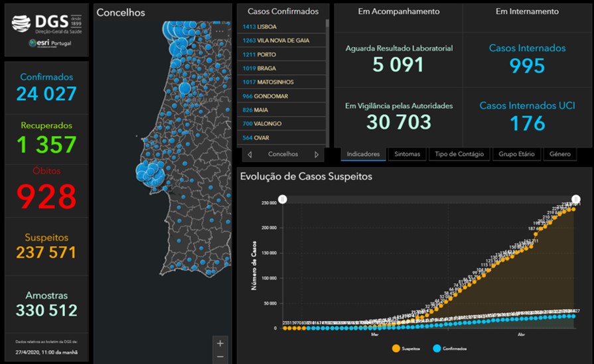Go to previous Concelhos list page
The height and width of the screenshot is (364, 594).
click(x=250, y=154)
